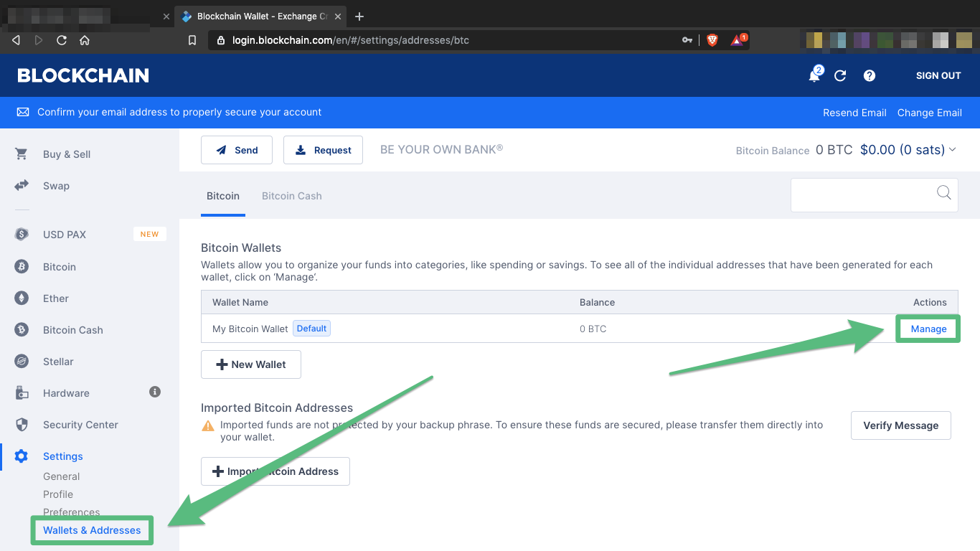This screenshot has height=551, width=980.
Task: Click the search magnifier icon
Action: (943, 192)
